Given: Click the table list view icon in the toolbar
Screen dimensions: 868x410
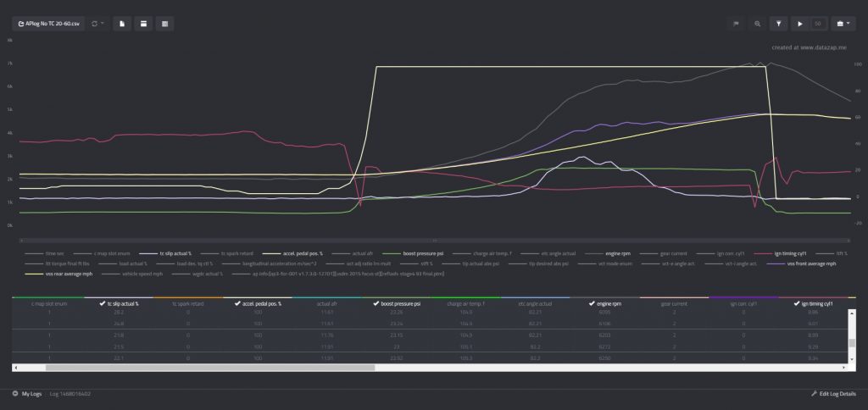Looking at the screenshot, I should 165,24.
